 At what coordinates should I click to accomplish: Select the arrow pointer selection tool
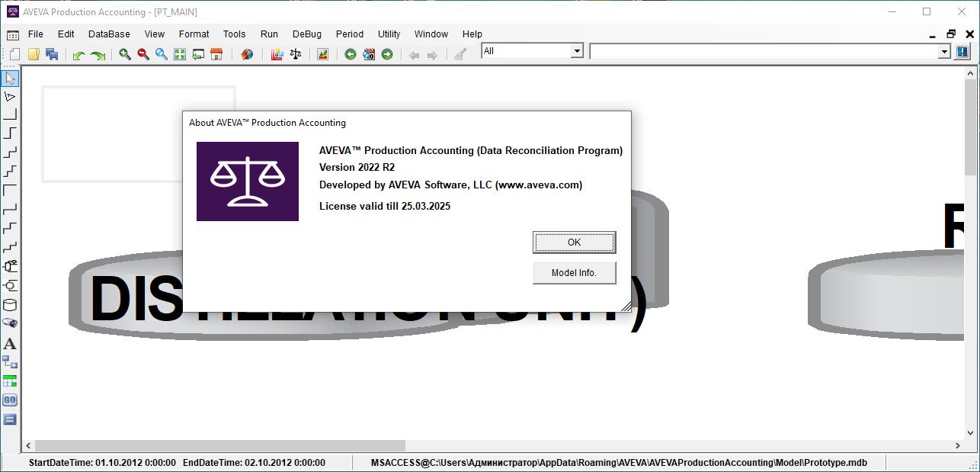point(10,78)
